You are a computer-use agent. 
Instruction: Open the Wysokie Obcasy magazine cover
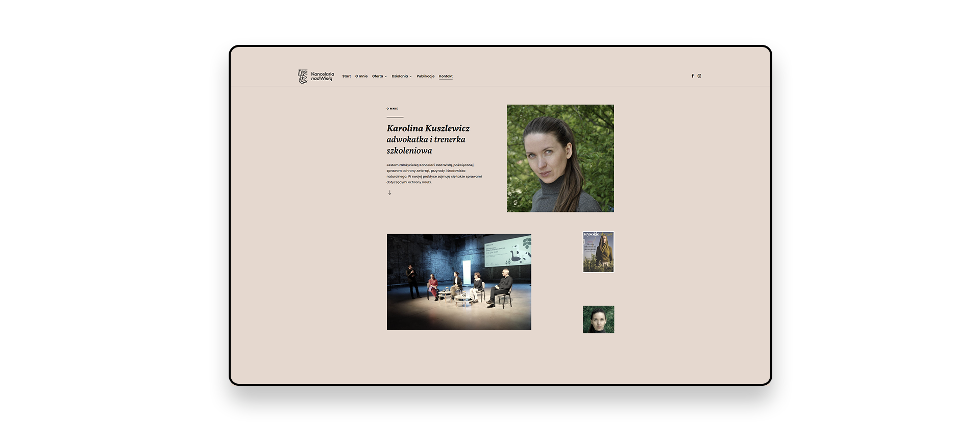click(598, 252)
